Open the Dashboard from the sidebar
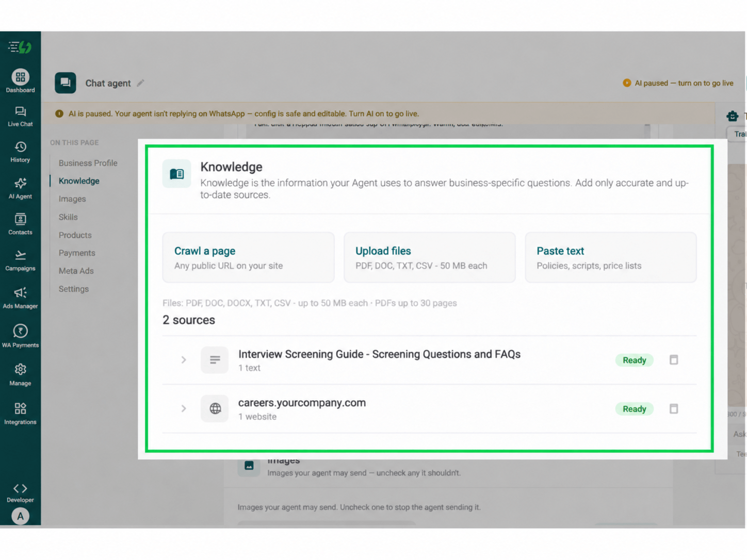747x560 pixels. coord(20,81)
